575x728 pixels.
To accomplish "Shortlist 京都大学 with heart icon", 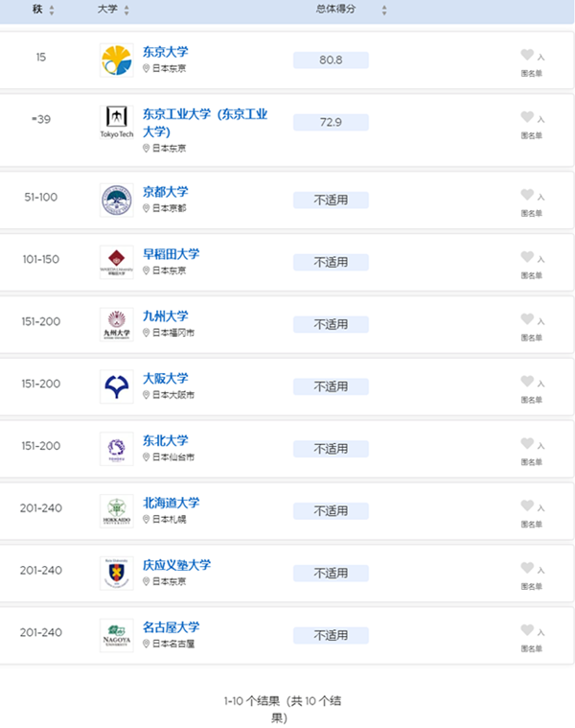I will (527, 195).
